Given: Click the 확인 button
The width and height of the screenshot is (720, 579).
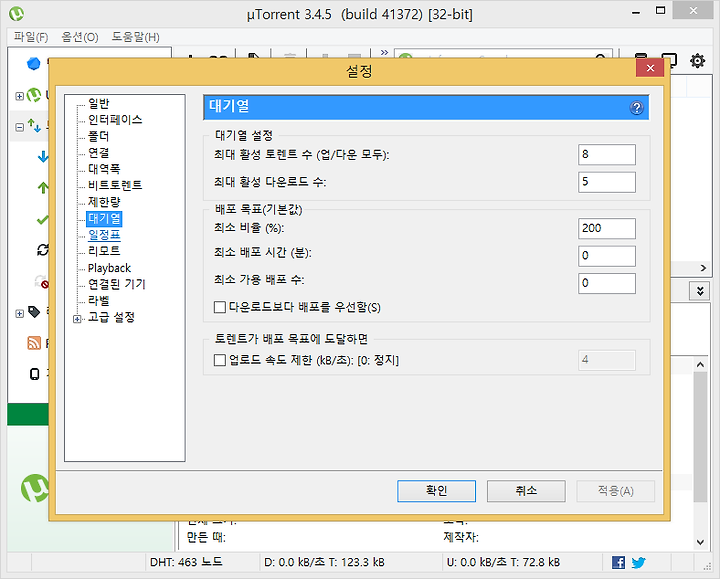Looking at the screenshot, I should click(x=436, y=491).
